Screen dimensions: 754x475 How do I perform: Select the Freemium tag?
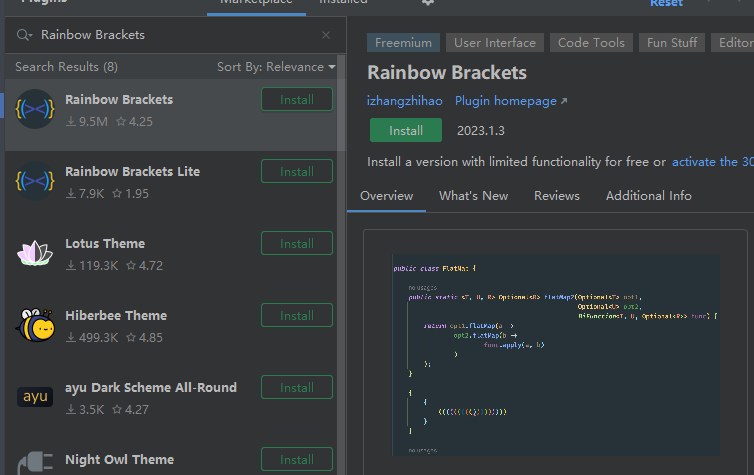tap(403, 43)
